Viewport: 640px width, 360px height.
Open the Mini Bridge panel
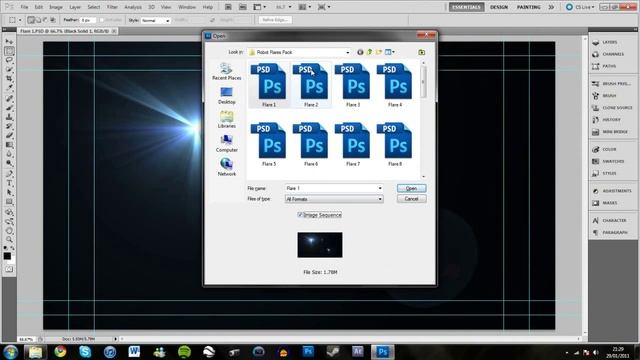click(615, 132)
